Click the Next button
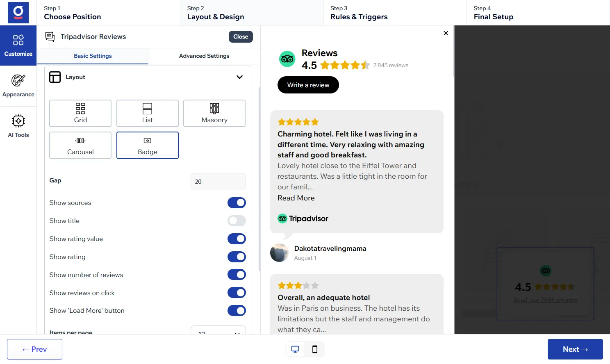Image resolution: width=610 pixels, height=364 pixels. click(x=575, y=349)
